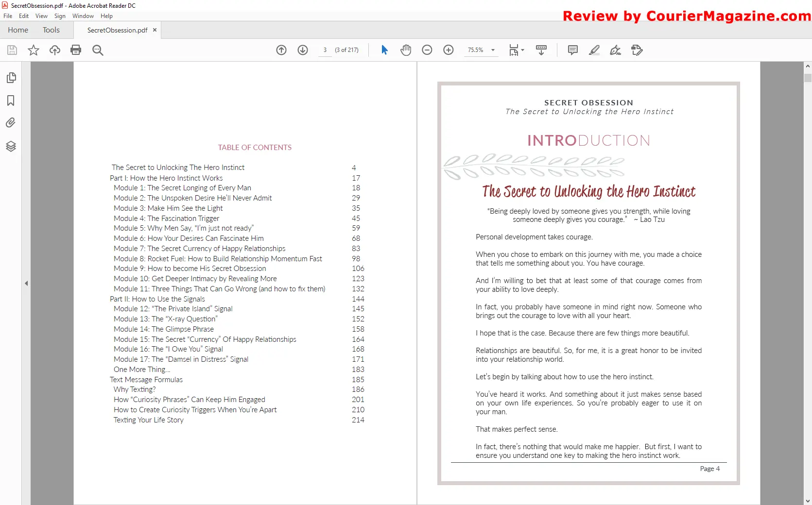Viewport: 812px width, 505px height.
Task: Open Text Message Formulas entry
Action: [146, 380]
